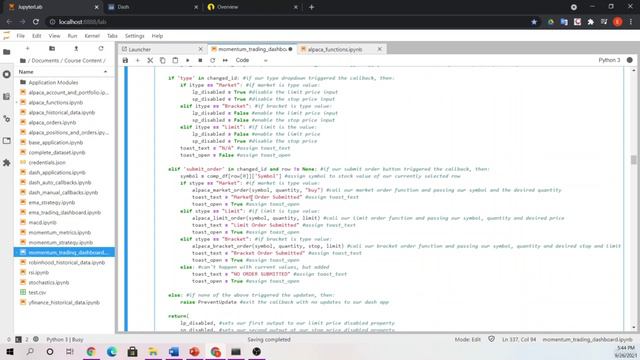The image size is (640, 360).
Task: Restart kernel and run all cells icon
Action: point(225,60)
